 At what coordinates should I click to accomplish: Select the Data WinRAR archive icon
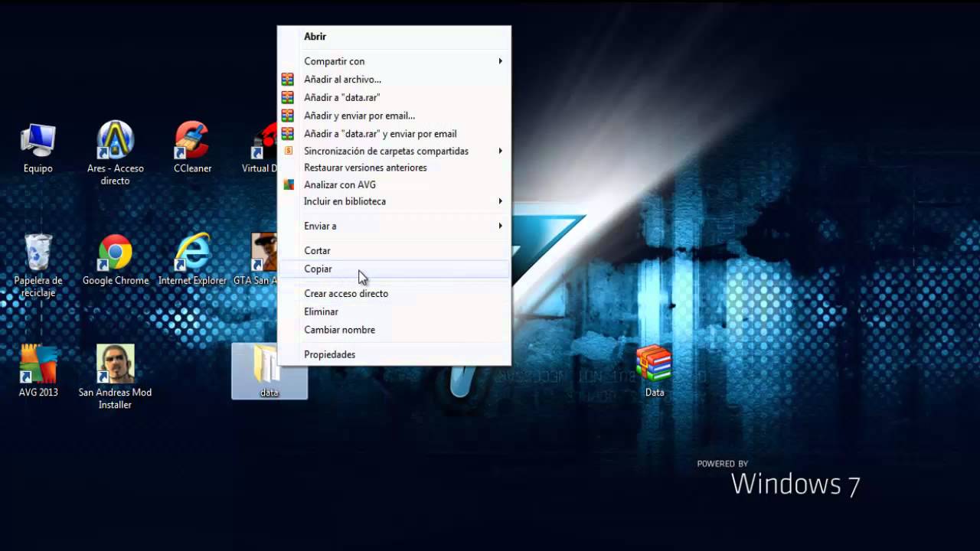[655, 371]
